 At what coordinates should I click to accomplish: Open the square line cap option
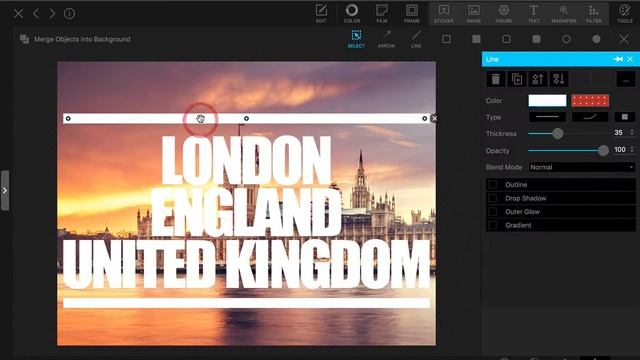click(625, 117)
